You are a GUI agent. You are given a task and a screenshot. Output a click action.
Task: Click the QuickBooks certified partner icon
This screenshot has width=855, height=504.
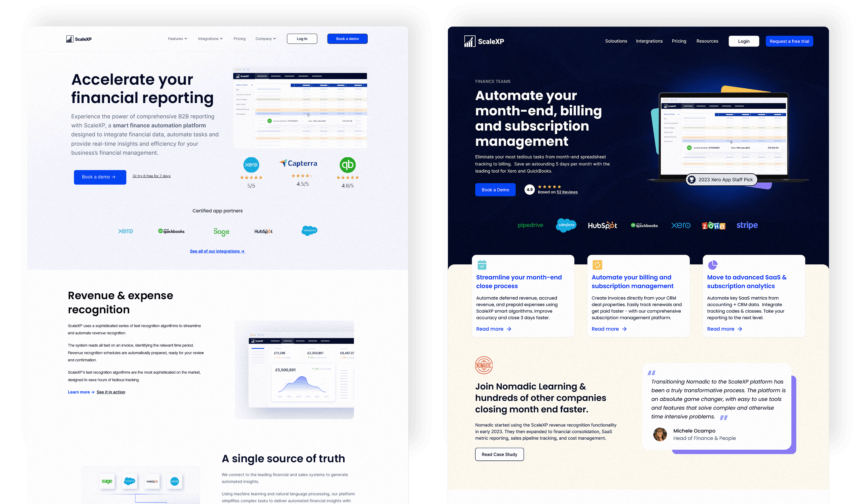point(171,230)
